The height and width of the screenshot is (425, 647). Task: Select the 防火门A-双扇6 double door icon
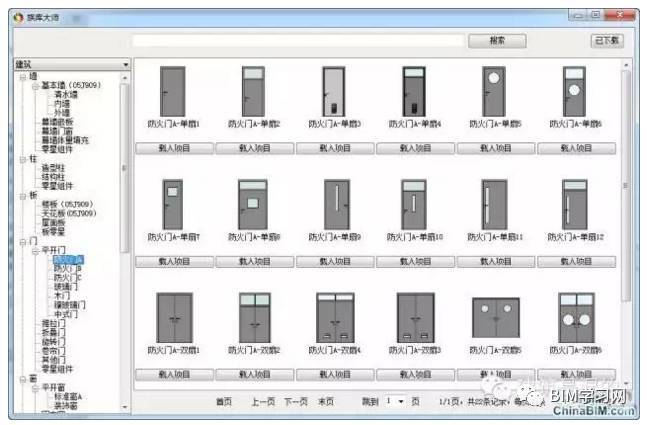pyautogui.click(x=577, y=318)
